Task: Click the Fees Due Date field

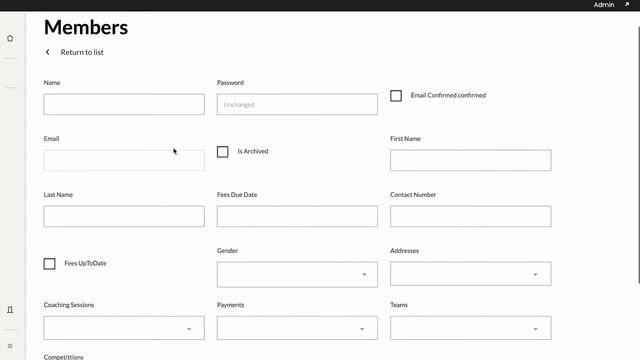Action: (297, 216)
